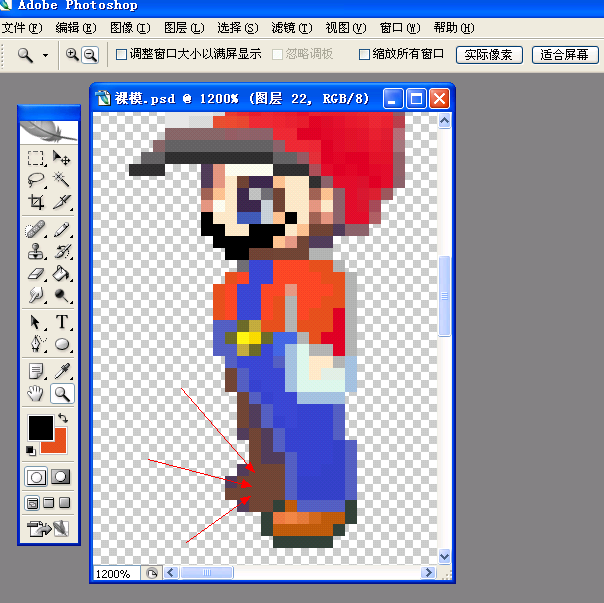This screenshot has height=603, width=604.
Task: Set Full Screen with Menu Bar mode
Action: (x=49, y=503)
